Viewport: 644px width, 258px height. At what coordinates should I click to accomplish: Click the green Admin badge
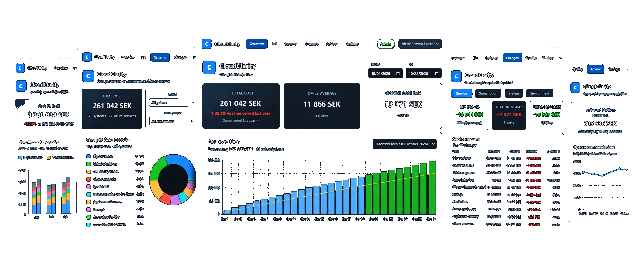385,44
